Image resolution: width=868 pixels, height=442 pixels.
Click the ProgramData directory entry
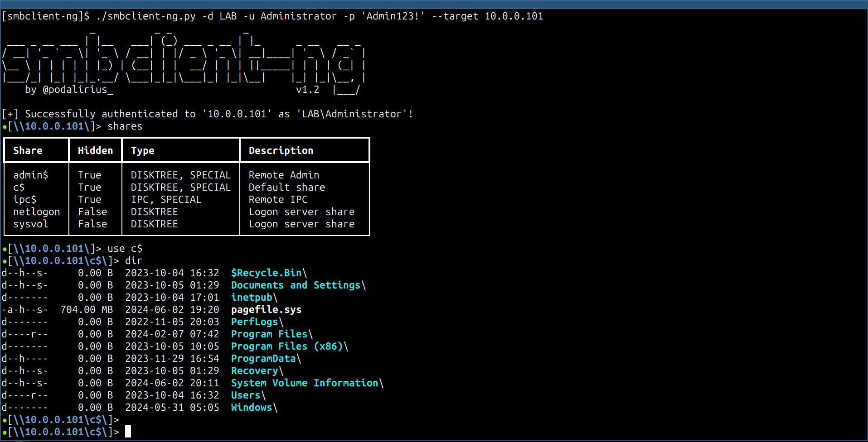click(x=263, y=359)
